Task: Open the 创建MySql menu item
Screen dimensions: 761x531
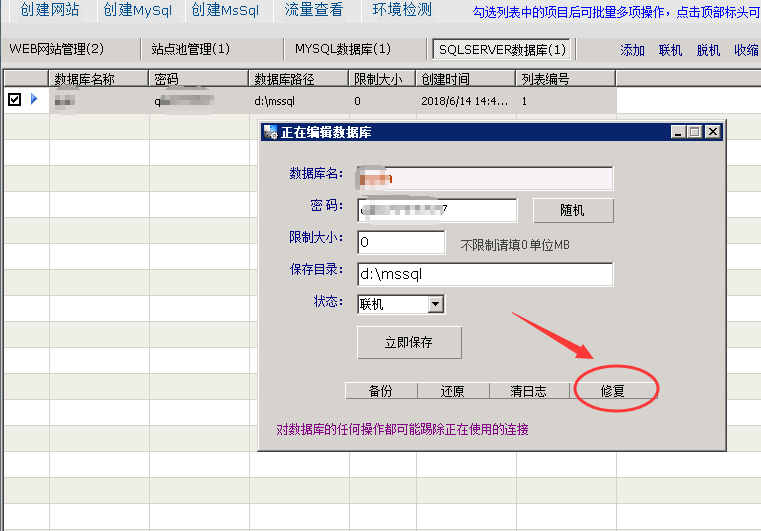Action: click(137, 10)
